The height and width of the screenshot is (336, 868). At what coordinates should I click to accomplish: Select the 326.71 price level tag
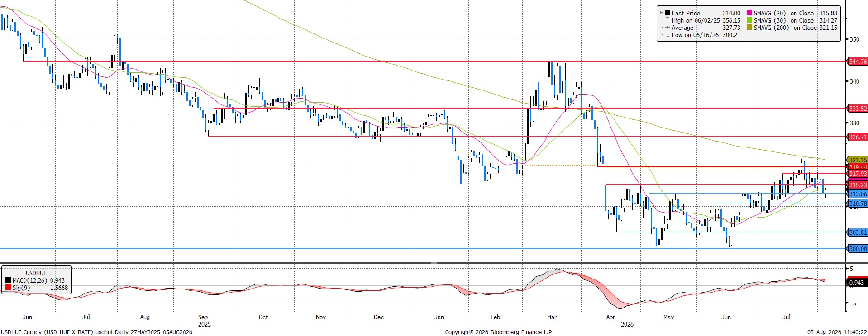[857, 137]
